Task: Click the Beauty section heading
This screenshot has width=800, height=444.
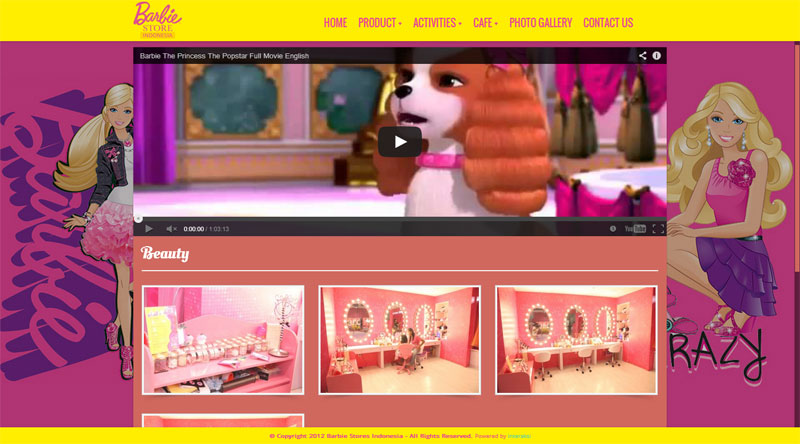Action: coord(165,254)
